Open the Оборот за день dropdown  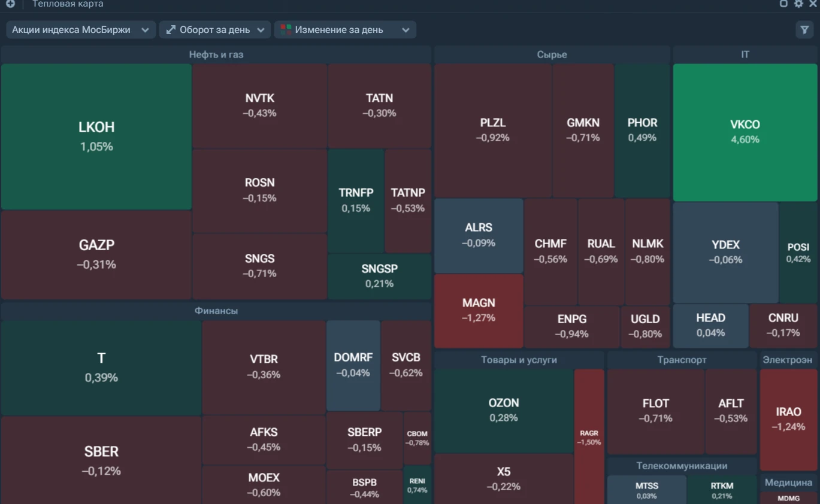point(215,30)
